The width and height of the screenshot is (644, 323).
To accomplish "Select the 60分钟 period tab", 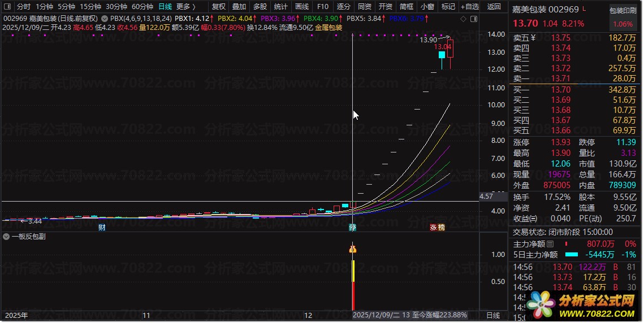I will pyautogui.click(x=142, y=7).
